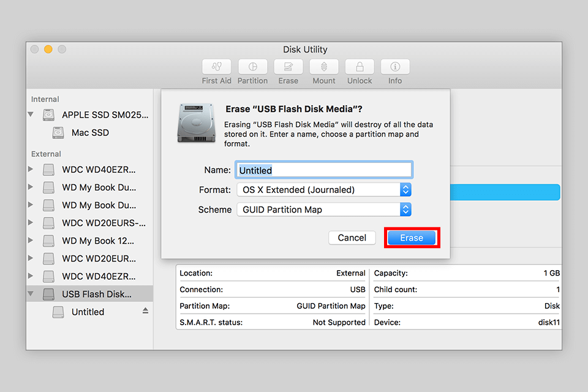Confirm with the blue Erase button
This screenshot has width=588, height=392.
[412, 238]
